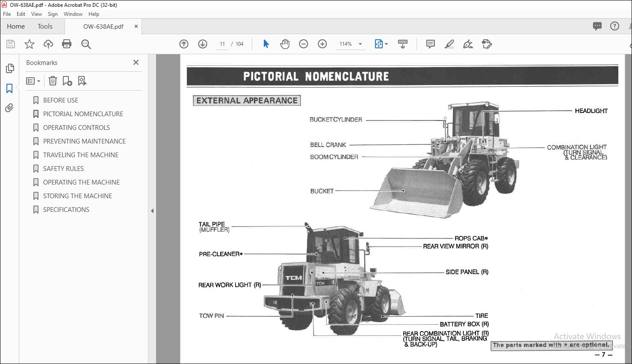Delete the selected bookmark with trash icon
The image size is (632, 364).
[53, 81]
